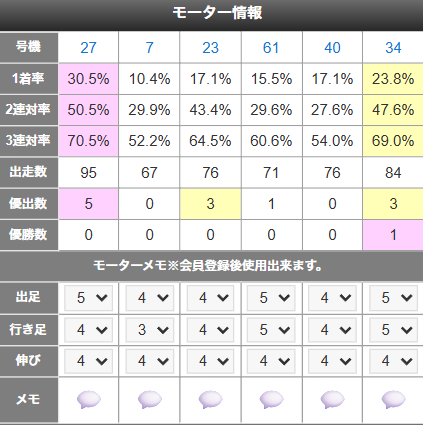Open memo bubble for motor 34
This screenshot has width=423, height=425.
[x=393, y=399]
